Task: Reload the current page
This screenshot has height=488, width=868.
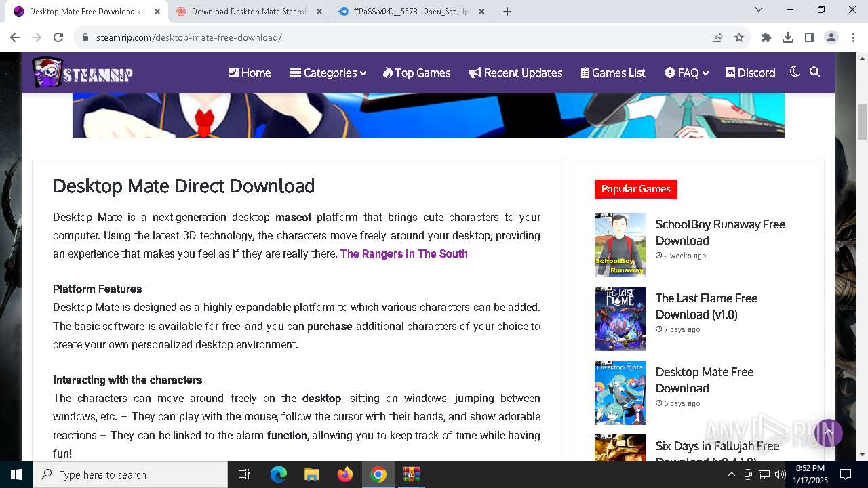Action: pyautogui.click(x=58, y=37)
